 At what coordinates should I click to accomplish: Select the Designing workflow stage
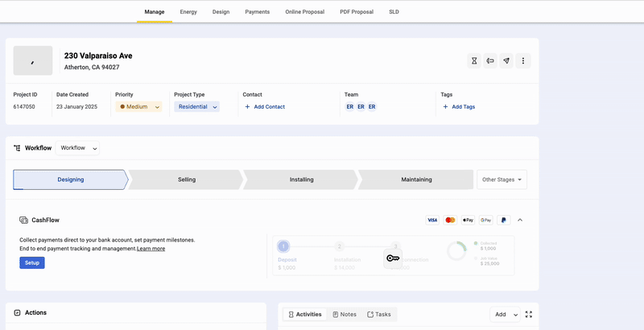coord(71,179)
